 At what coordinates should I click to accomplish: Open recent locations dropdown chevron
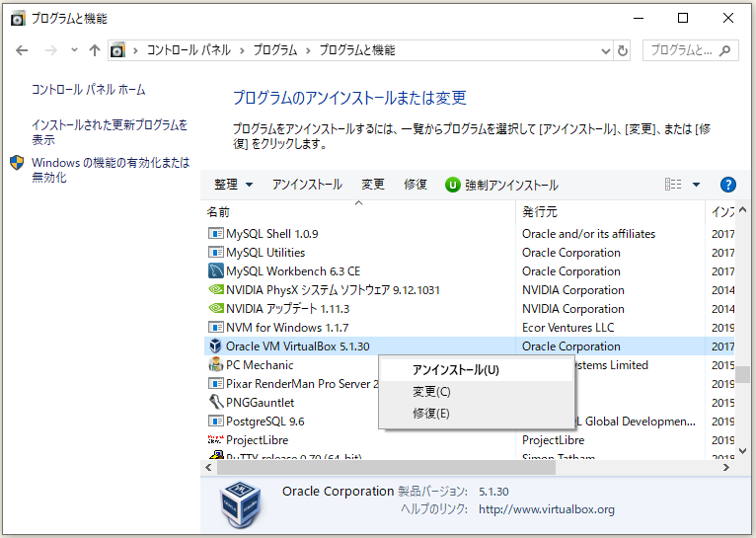[x=74, y=49]
